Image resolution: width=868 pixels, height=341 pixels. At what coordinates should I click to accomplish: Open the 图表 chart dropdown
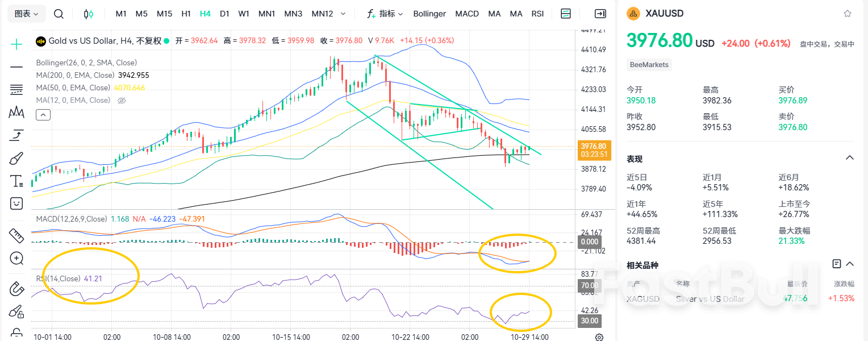(26, 14)
